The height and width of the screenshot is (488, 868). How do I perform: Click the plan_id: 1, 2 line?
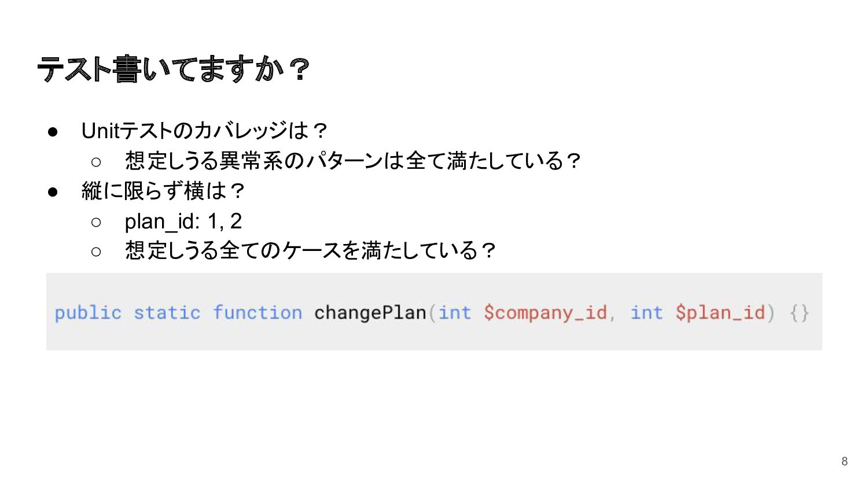183,221
